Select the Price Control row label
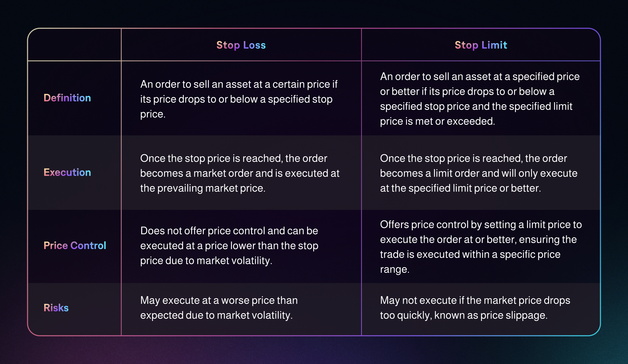This screenshot has width=628, height=364. (75, 245)
